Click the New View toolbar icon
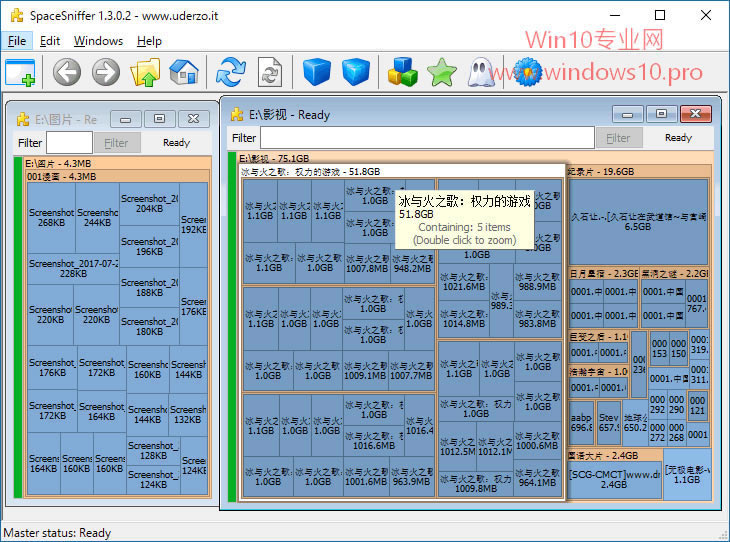The image size is (730, 542). (20, 72)
